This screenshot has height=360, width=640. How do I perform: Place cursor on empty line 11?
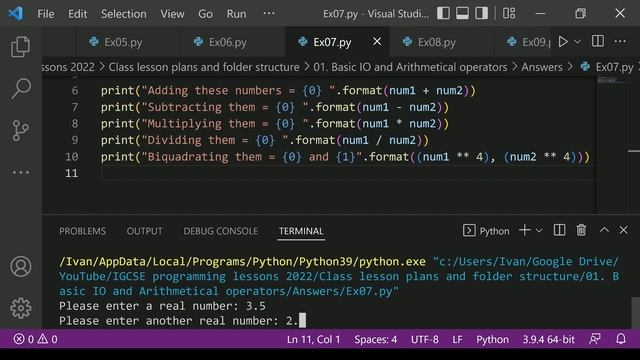point(347,173)
